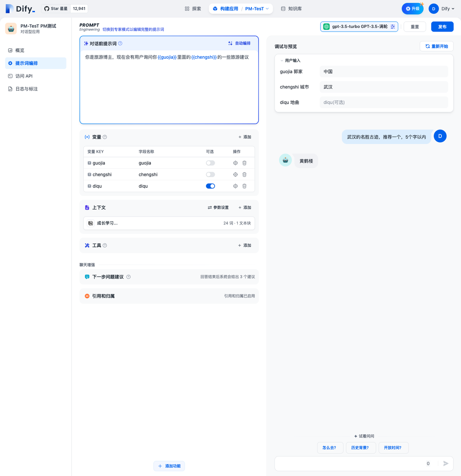The image size is (461, 476).
Task: Click the 发布 publish button
Action: click(442, 27)
